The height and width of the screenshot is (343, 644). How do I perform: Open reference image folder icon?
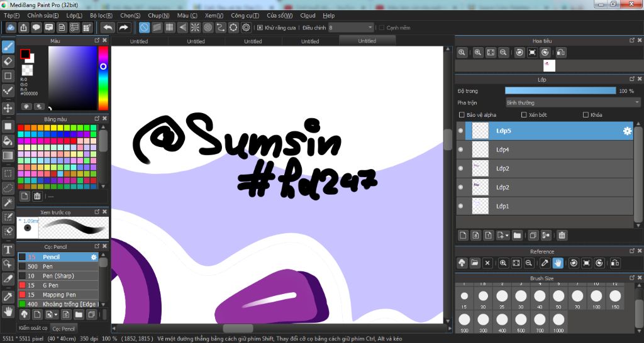(474, 263)
